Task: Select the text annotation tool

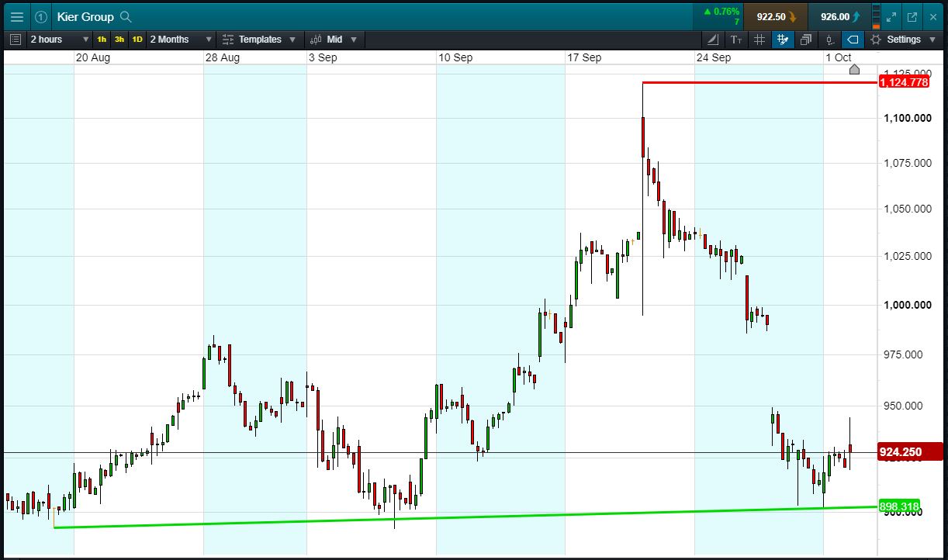Action: pos(736,40)
